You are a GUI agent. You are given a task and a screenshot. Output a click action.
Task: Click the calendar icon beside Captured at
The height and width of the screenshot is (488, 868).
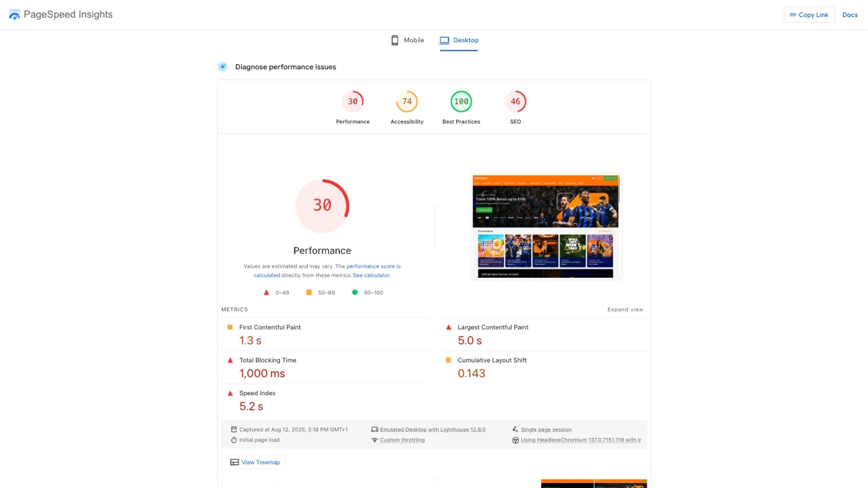pos(234,429)
